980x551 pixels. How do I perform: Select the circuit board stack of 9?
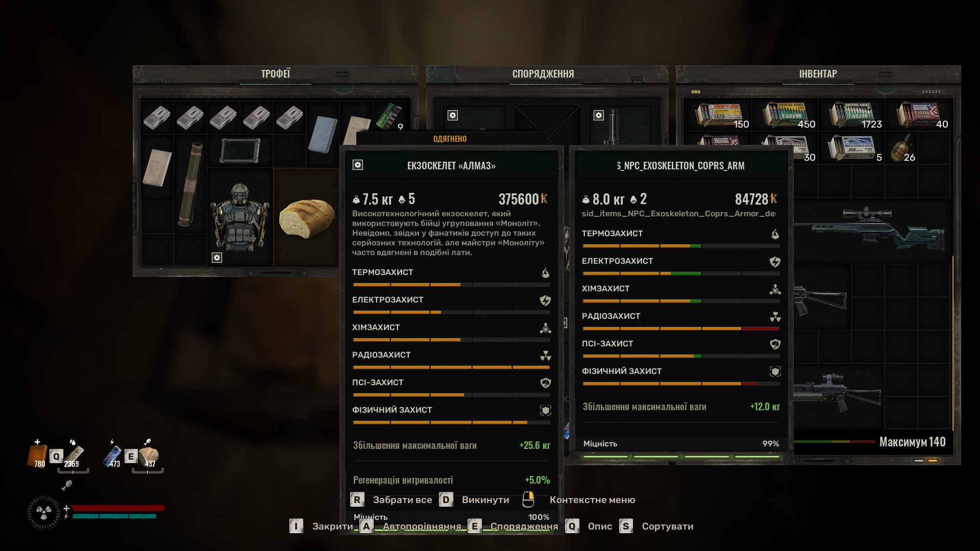coord(389,116)
